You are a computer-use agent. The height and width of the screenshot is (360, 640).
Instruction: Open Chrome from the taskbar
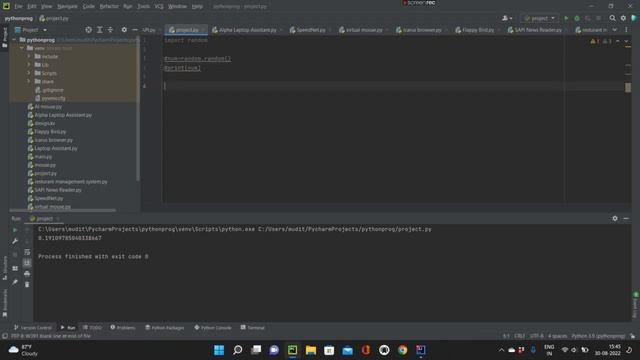tap(402, 350)
